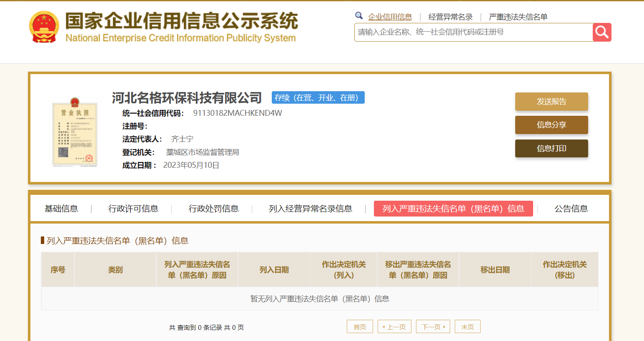Open the 列入严重违法失信名单（黑名单）信息 tab
The height and width of the screenshot is (341, 644).
454,209
